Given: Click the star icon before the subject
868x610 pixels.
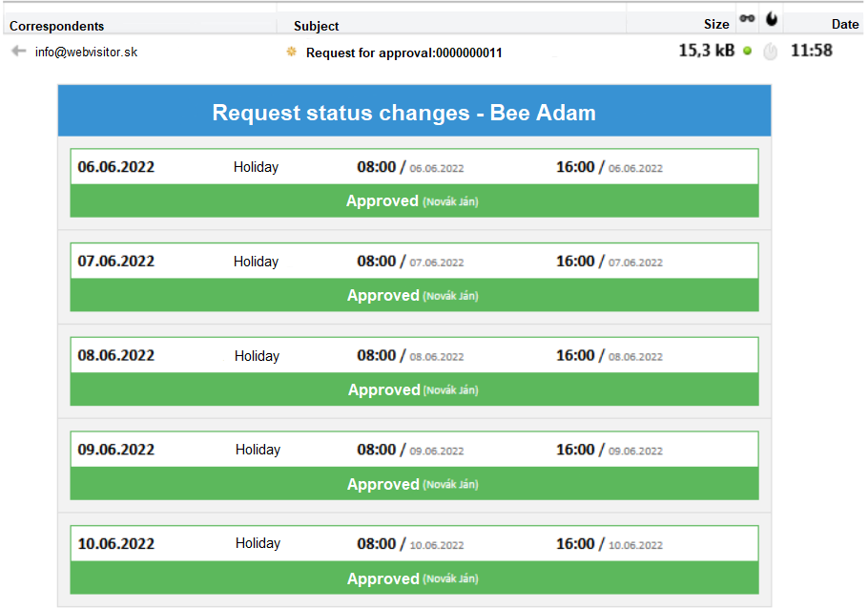Looking at the screenshot, I should 292,52.
